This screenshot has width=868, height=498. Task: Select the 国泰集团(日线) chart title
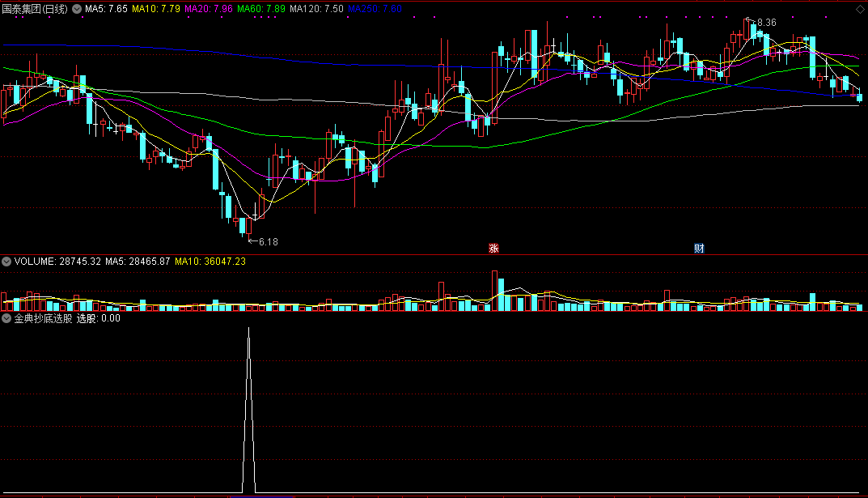[x=35, y=9]
